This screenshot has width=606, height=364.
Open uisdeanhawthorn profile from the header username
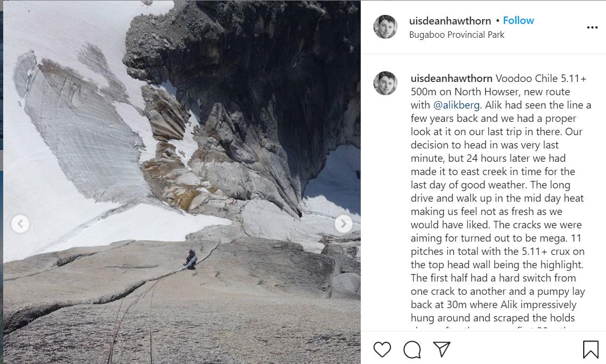point(450,20)
